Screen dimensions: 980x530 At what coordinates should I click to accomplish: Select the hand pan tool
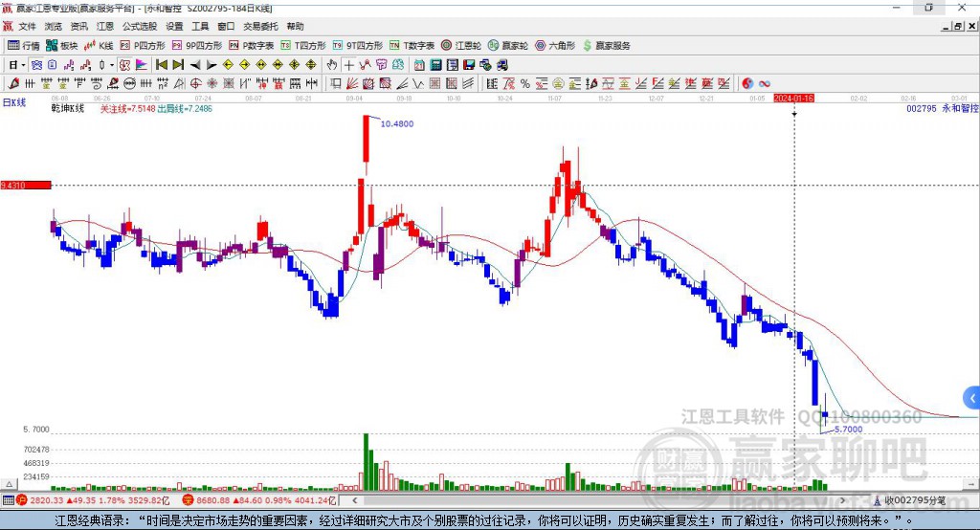332,65
